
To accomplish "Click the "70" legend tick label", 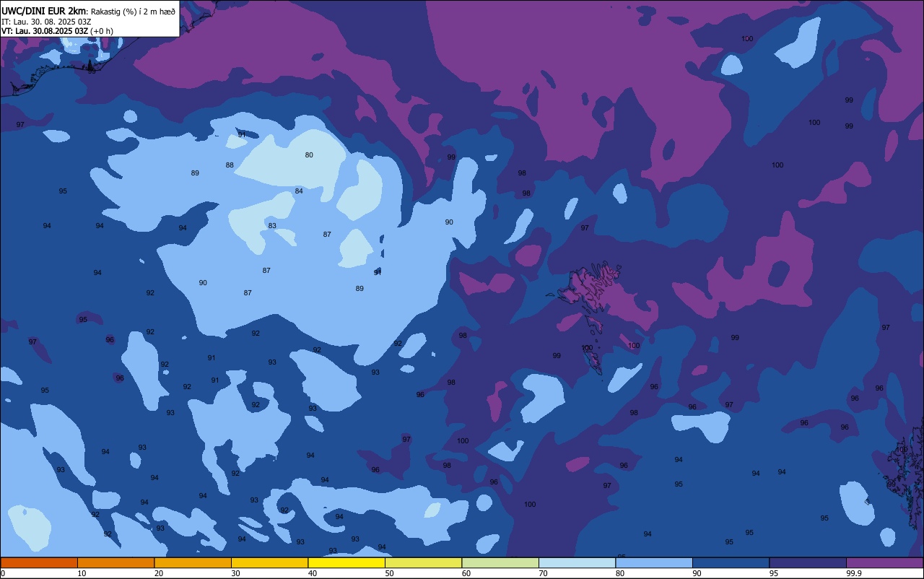I will tap(543, 573).
